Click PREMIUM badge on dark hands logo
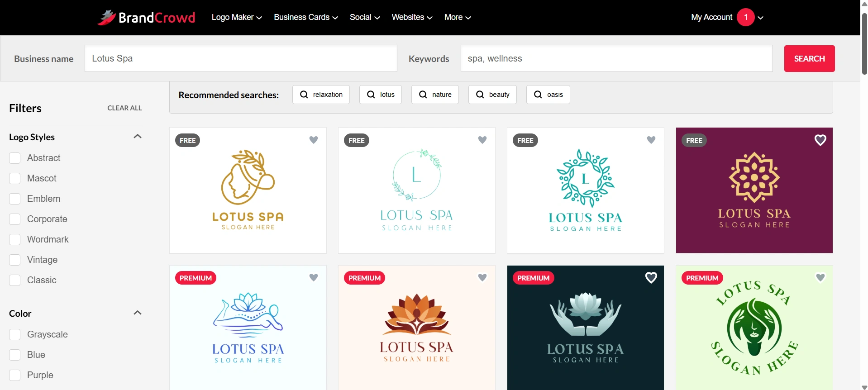The width and height of the screenshot is (868, 390). coord(534,278)
